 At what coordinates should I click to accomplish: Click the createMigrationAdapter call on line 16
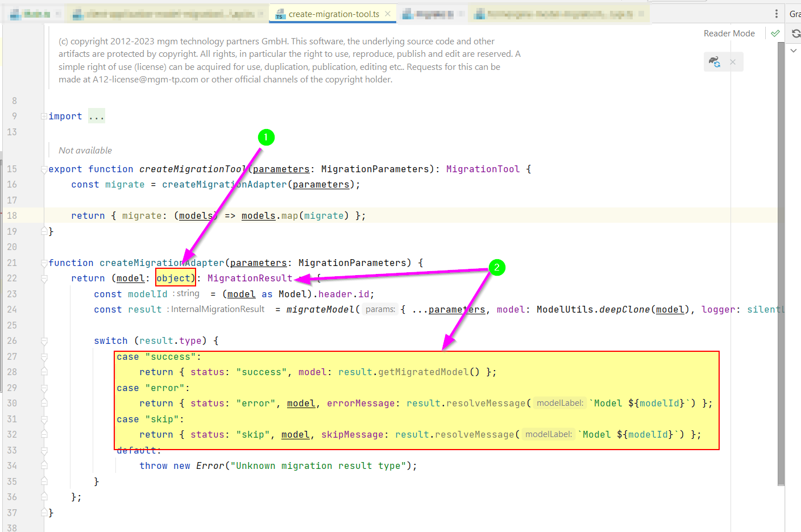(x=225, y=185)
